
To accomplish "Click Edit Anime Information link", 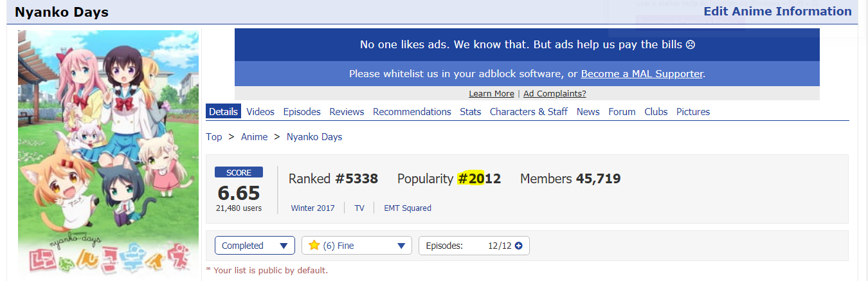I will 777,11.
